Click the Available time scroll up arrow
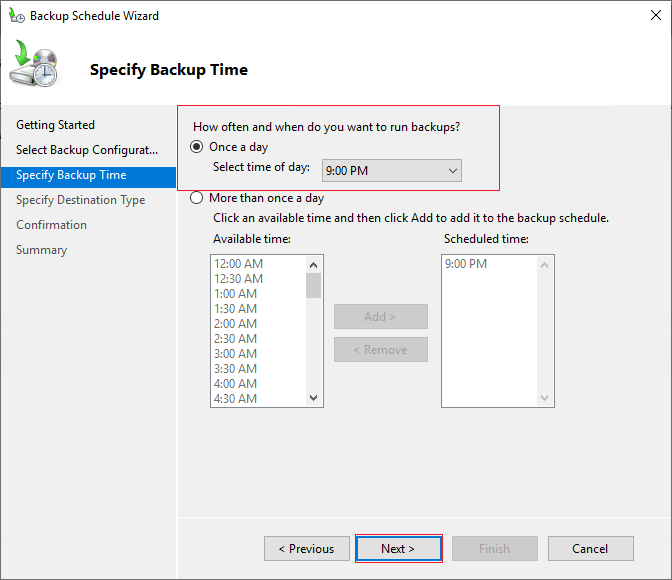 tap(313, 265)
